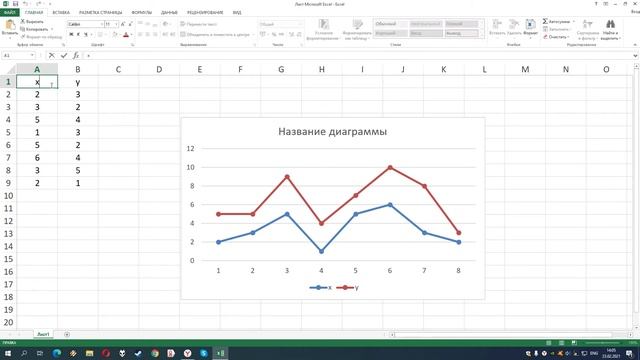Switch to Page Break Preview in status bar

574,343
